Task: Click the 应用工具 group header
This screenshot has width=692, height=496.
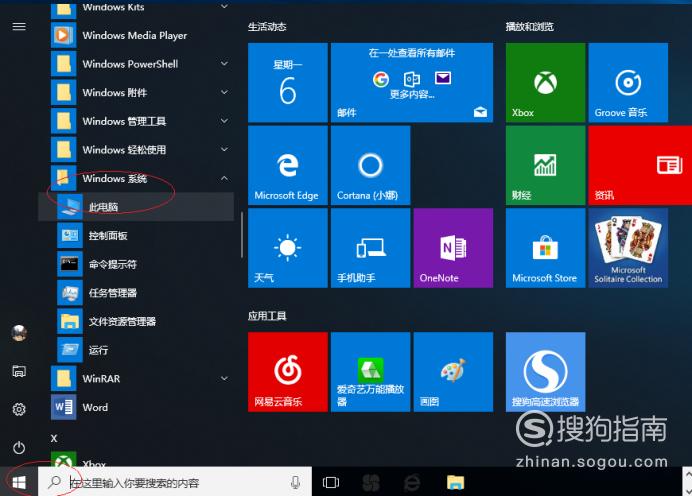Action: tap(267, 316)
